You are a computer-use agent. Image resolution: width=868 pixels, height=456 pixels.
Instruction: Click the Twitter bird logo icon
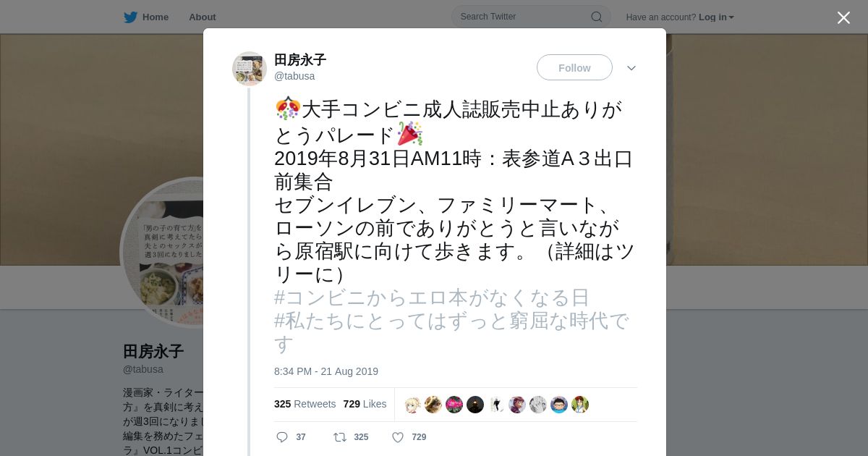pos(130,17)
